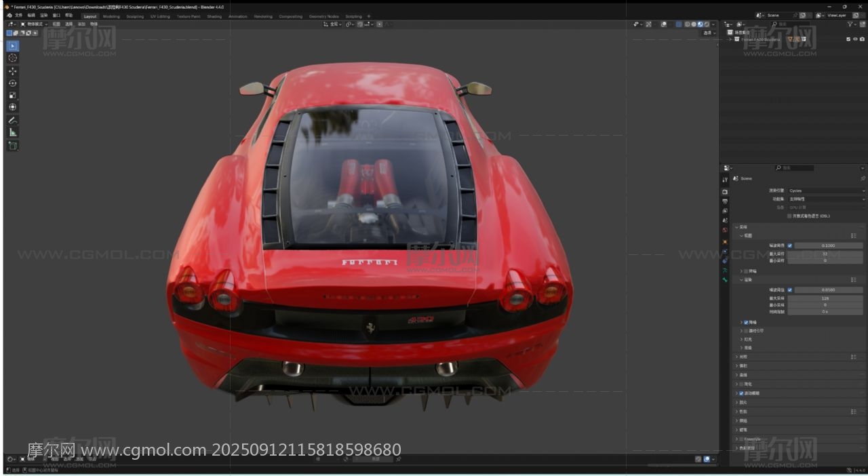Activate the 3D Cursor tool
Screen dimensions: 868x476
(x=13, y=58)
